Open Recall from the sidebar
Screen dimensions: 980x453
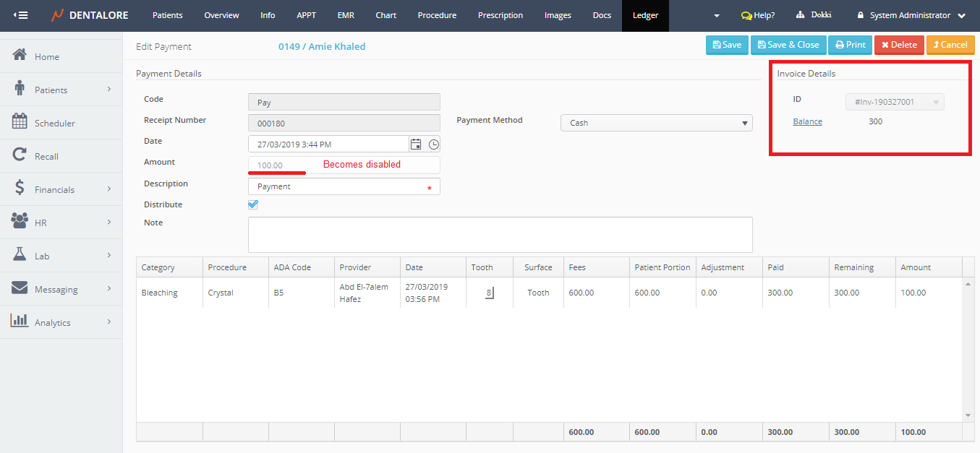click(x=46, y=156)
